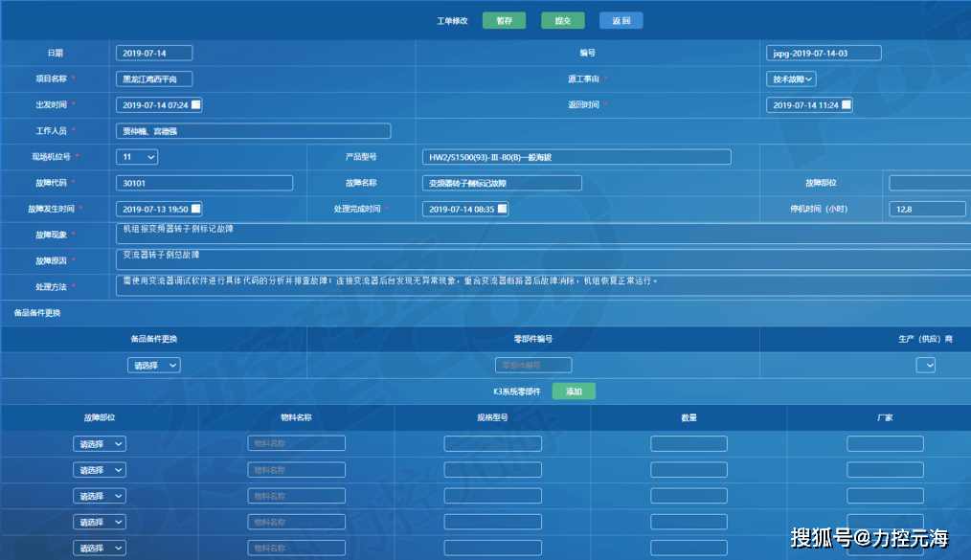Click the 添加 button beside K3系统零部件

click(x=574, y=392)
